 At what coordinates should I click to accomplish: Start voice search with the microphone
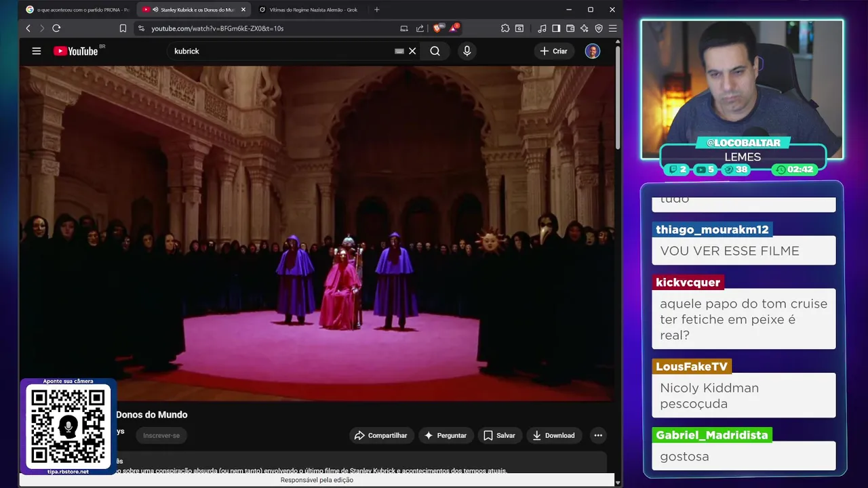pos(467,51)
